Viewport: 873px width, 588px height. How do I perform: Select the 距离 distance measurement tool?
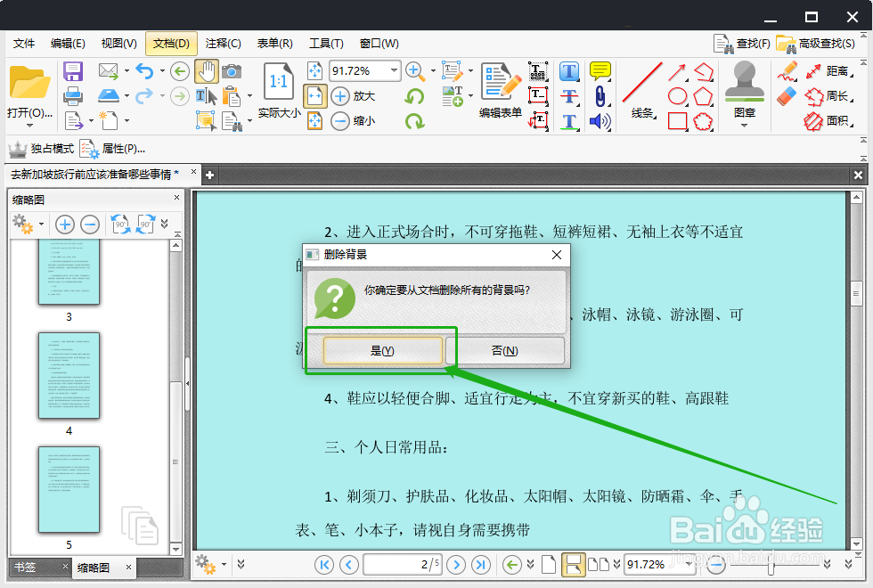[814, 73]
